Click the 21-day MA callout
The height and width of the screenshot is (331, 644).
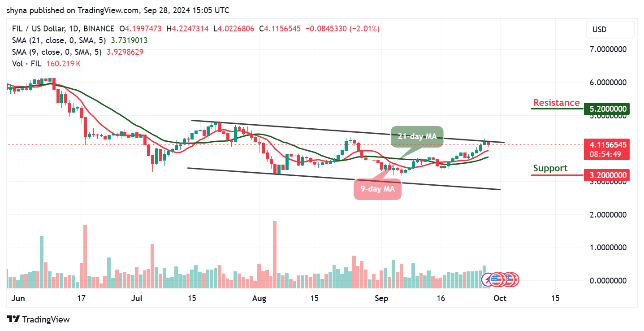[x=417, y=136]
